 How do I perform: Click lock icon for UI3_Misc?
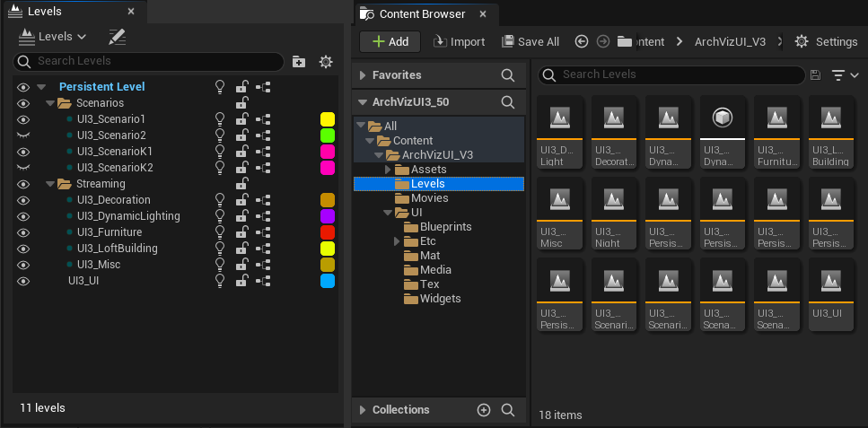pos(241,265)
